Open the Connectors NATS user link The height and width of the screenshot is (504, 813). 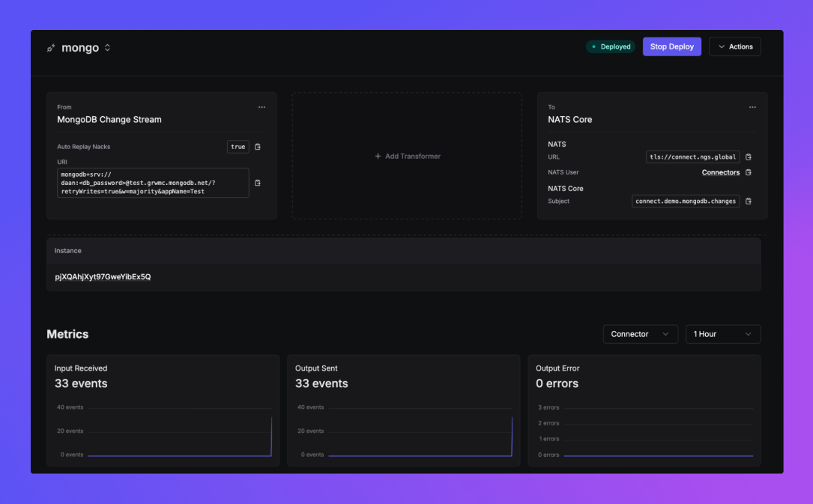pyautogui.click(x=721, y=172)
